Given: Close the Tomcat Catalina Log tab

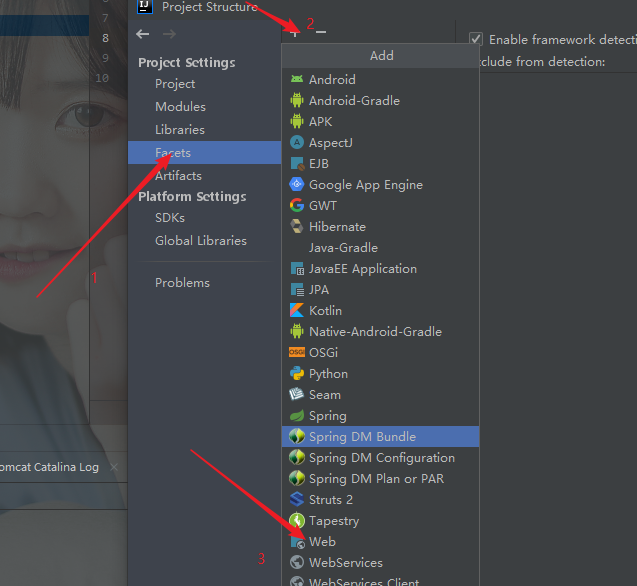Looking at the screenshot, I should tap(114, 467).
